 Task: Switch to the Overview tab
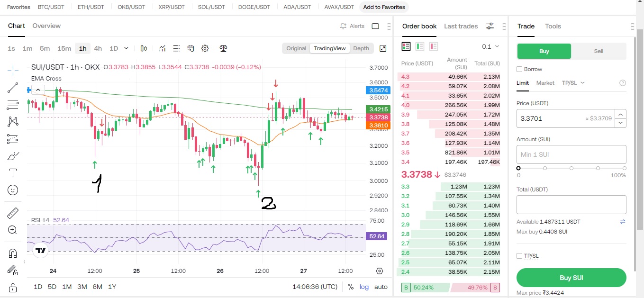[46, 26]
